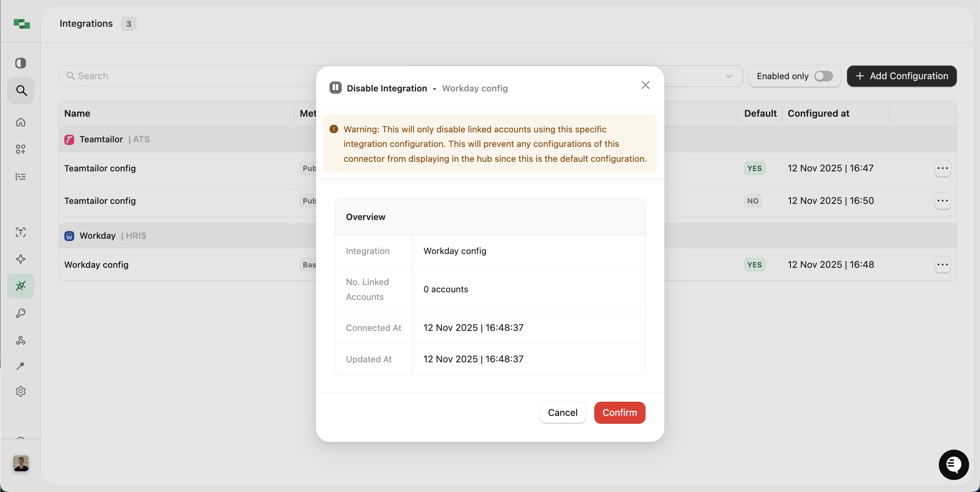The width and height of the screenshot is (980, 492).
Task: Close the Disable Integration dialog
Action: pyautogui.click(x=645, y=85)
